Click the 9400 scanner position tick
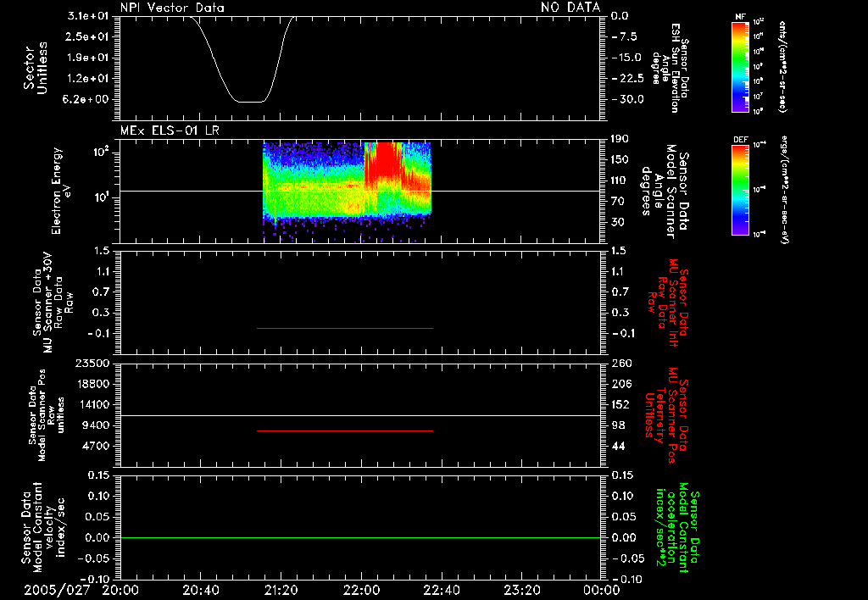868x600 pixels. [97, 425]
